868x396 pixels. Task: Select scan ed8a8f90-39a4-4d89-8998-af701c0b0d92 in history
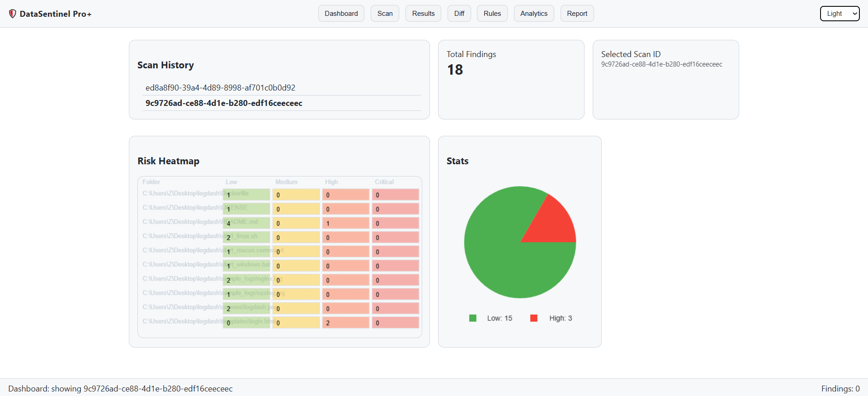[x=282, y=88]
